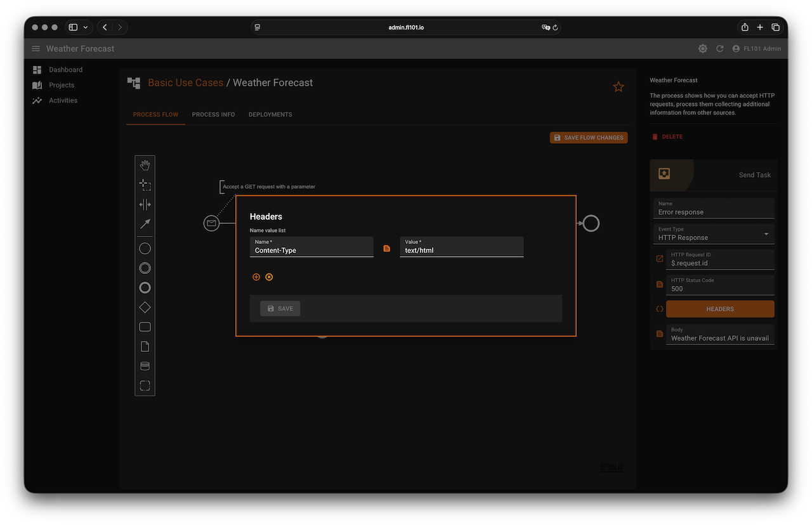Remove header row with the cross icon
The height and width of the screenshot is (525, 812).
[269, 277]
